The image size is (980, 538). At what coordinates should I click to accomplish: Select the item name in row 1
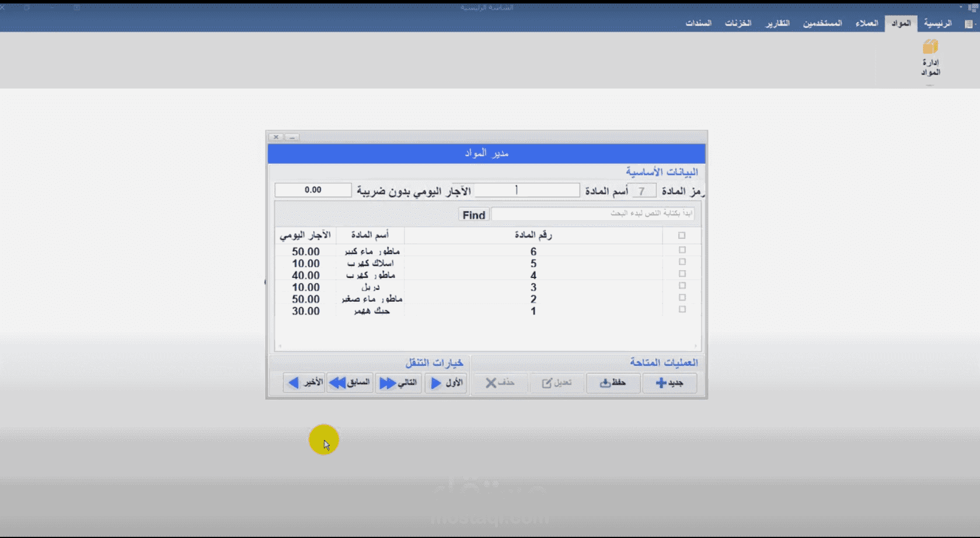pyautogui.click(x=371, y=312)
